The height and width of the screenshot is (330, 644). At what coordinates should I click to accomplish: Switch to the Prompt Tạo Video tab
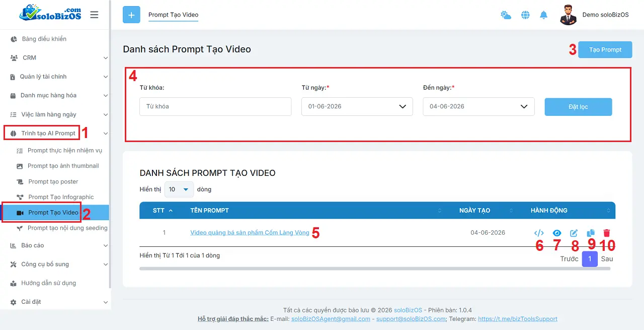coord(174,15)
